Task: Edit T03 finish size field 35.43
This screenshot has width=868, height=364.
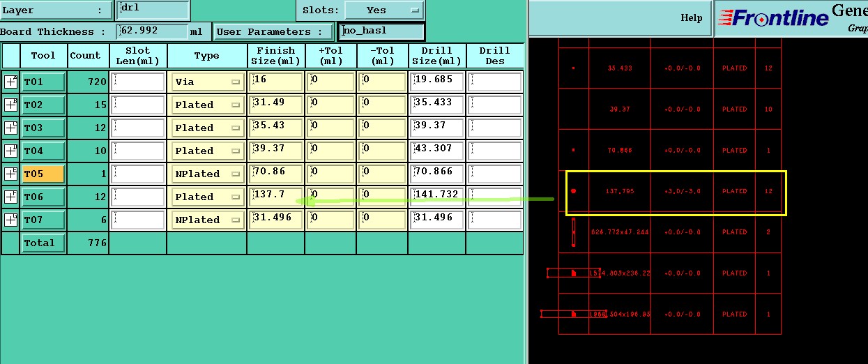Action: click(x=277, y=128)
